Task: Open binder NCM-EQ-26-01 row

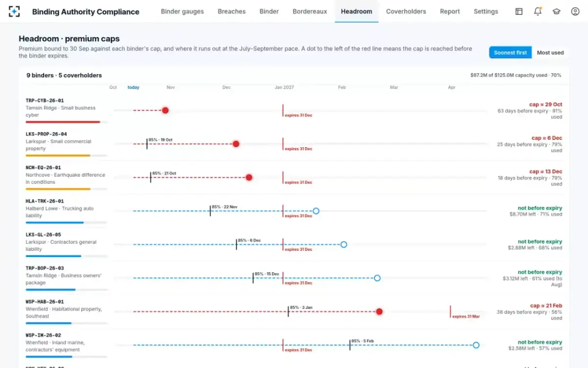Action: (x=294, y=178)
